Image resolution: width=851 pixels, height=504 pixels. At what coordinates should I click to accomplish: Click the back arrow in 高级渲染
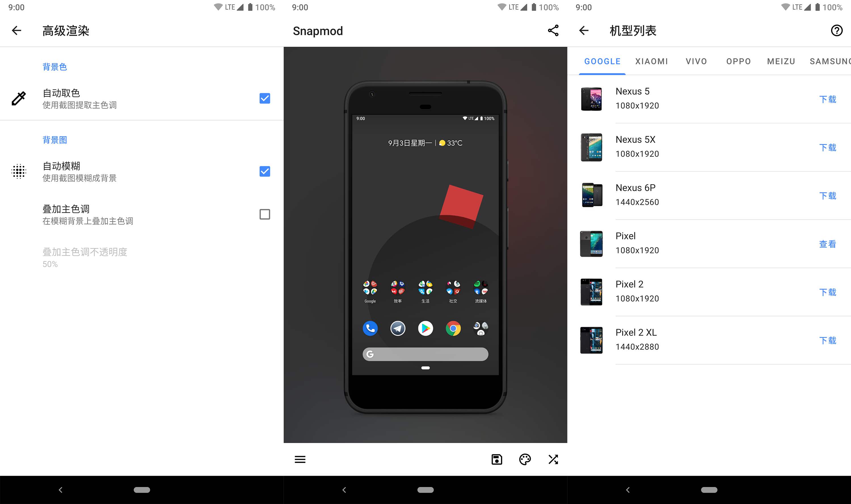16,31
